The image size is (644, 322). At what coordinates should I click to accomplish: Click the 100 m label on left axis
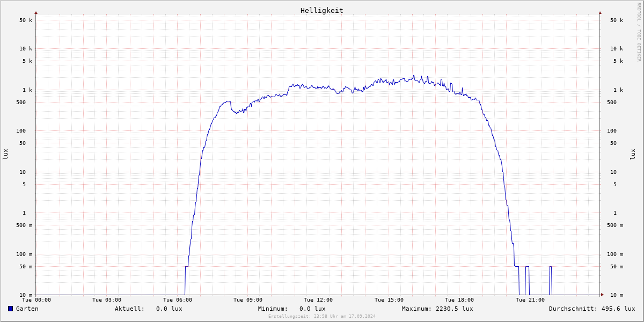pos(24,254)
